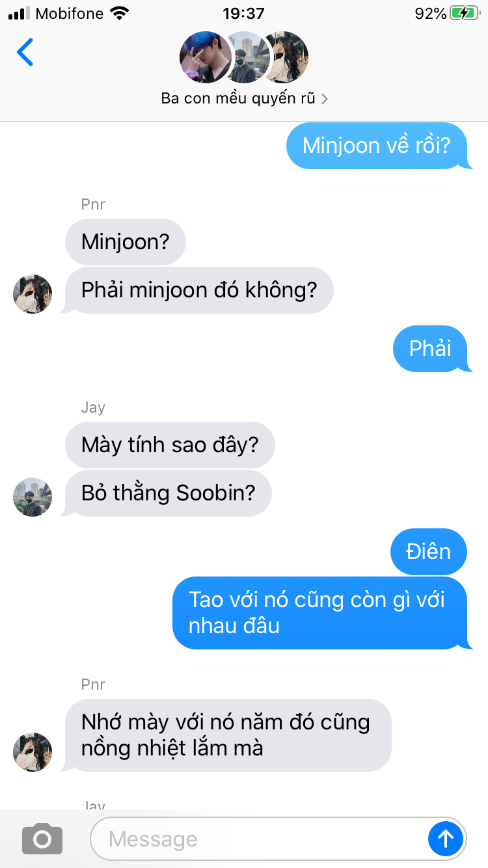The height and width of the screenshot is (868, 488).
Task: Expand group details via the chevron after the name
Action: [325, 99]
